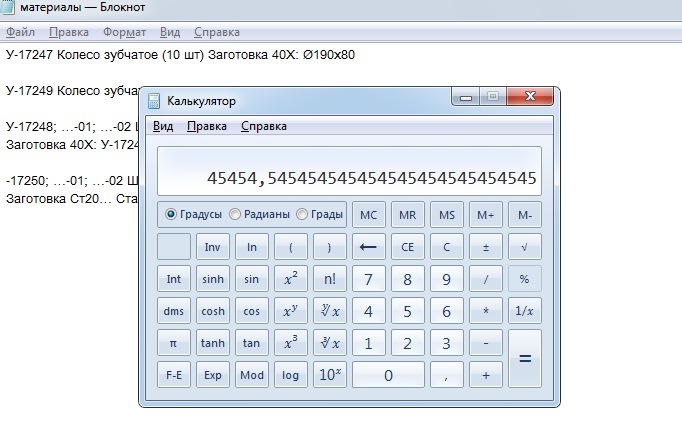Click the plus-minus sign toggle button
The width and height of the screenshot is (682, 444).
pos(486,247)
